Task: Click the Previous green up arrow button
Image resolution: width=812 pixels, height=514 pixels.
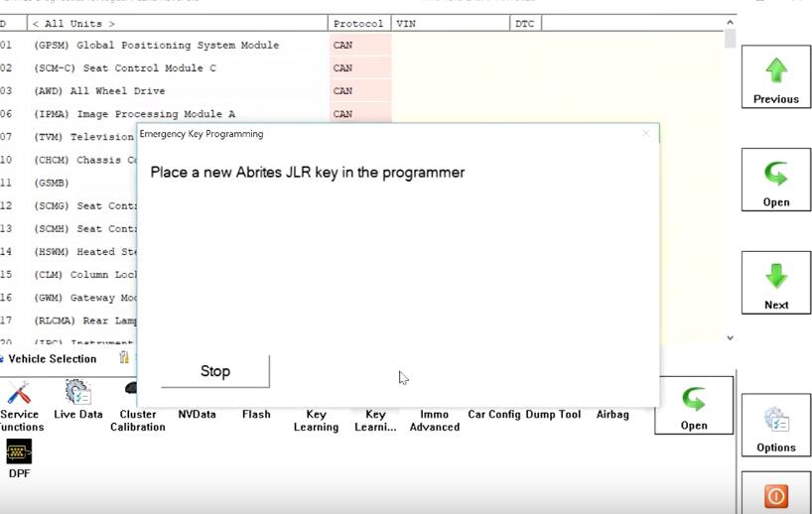Action: click(775, 76)
